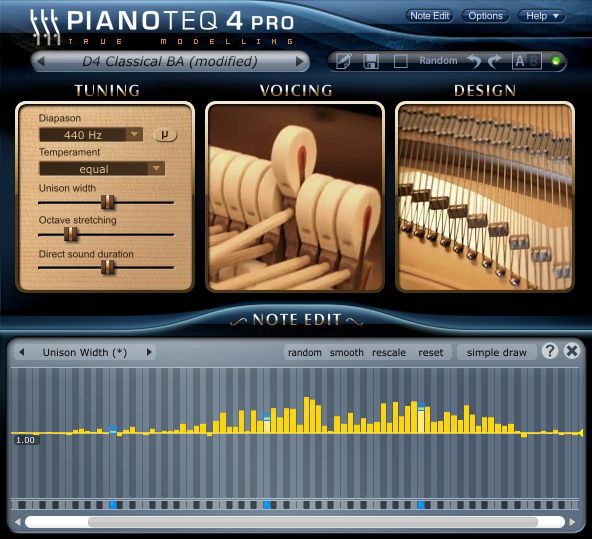Viewport: 592px width, 539px height.
Task: Toggle the simple draw mode
Action: [x=496, y=353]
